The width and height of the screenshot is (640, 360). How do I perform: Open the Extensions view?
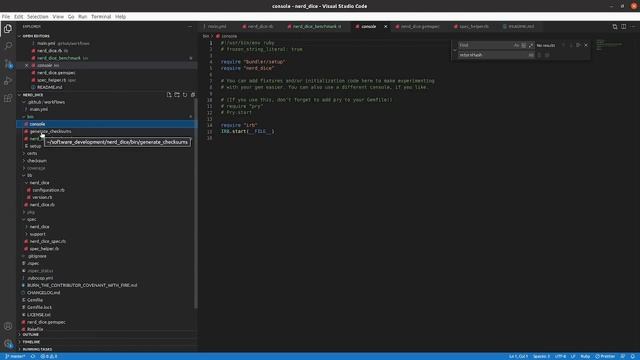8,98
